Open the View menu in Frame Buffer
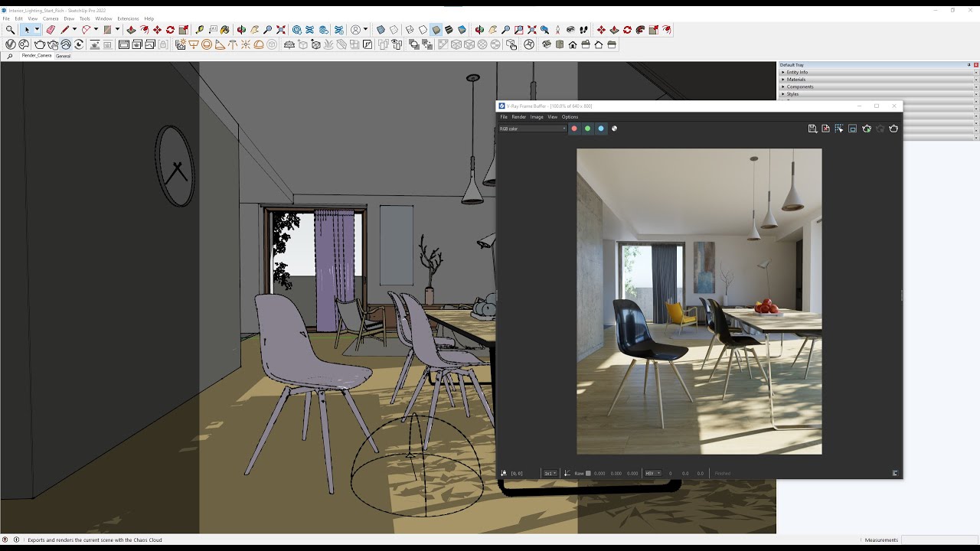Screen dimensions: 980x551 [x=553, y=117]
